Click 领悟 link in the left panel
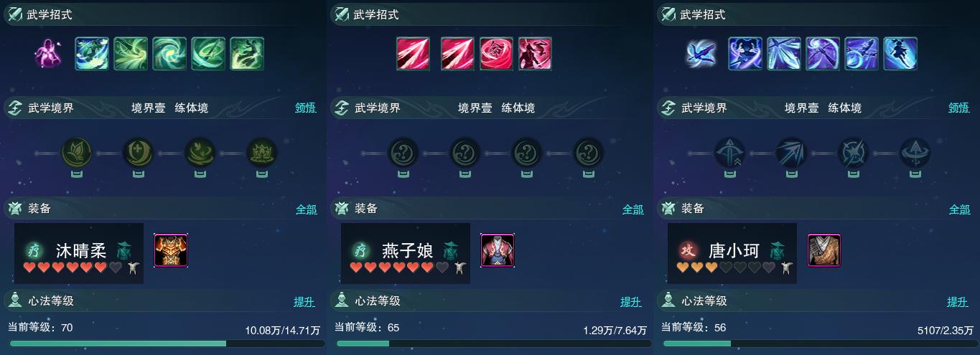 306,108
